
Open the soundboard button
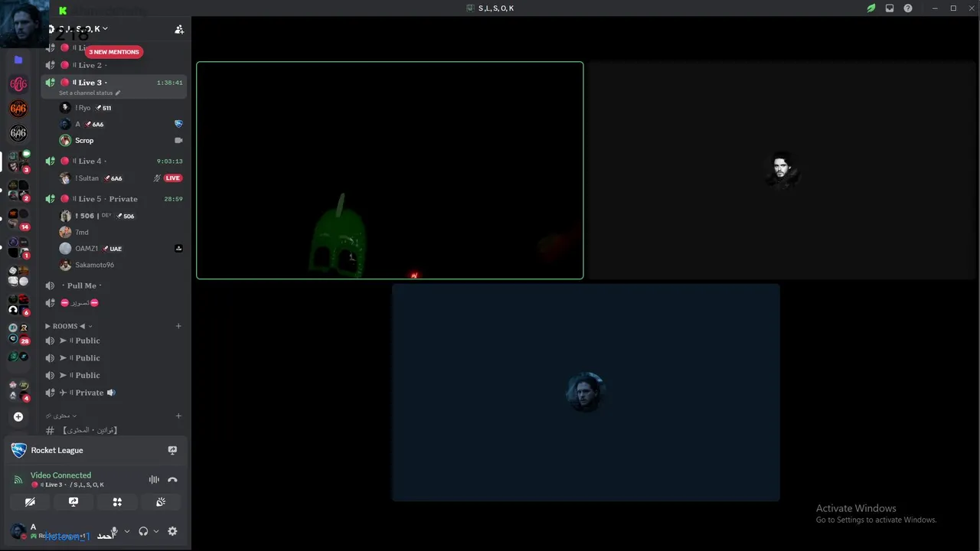click(x=161, y=502)
